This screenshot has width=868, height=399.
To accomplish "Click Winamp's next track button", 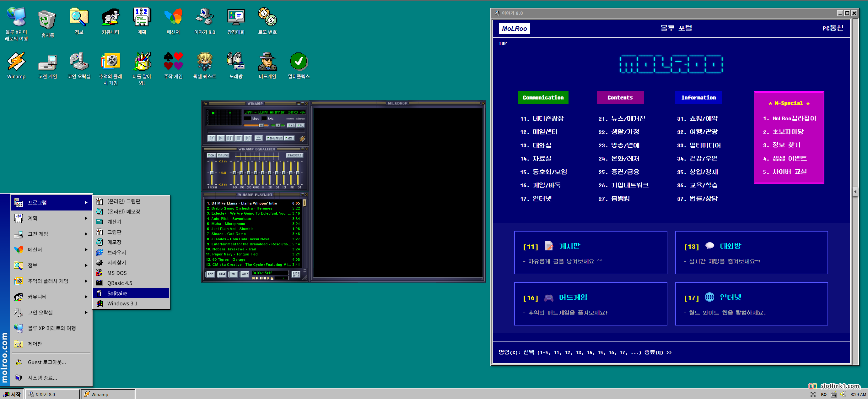I will pyautogui.click(x=248, y=138).
